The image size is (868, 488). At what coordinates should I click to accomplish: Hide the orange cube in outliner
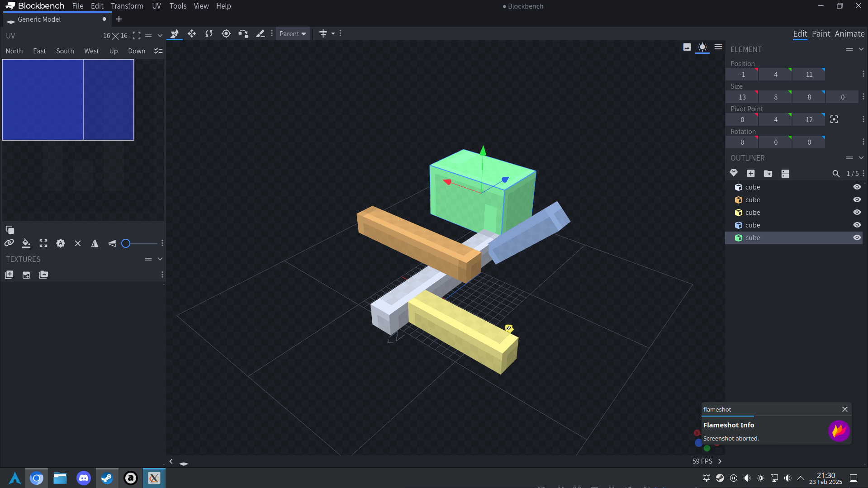[857, 200]
